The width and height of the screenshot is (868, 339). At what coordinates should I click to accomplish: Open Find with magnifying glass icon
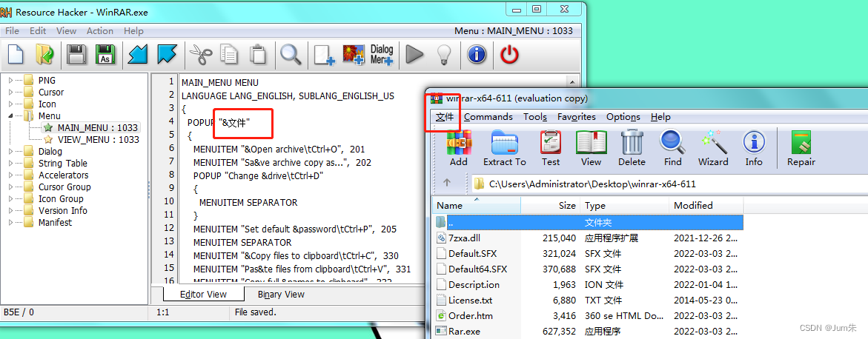[290, 55]
